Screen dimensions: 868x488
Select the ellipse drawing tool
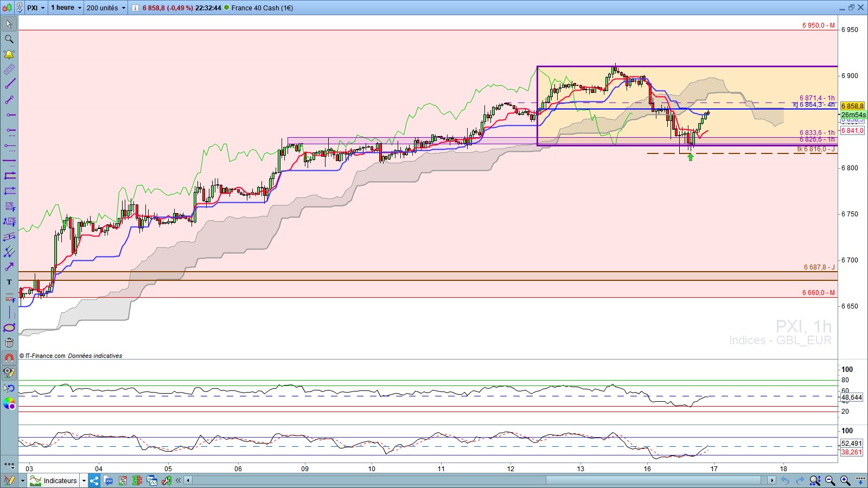tap(9, 328)
